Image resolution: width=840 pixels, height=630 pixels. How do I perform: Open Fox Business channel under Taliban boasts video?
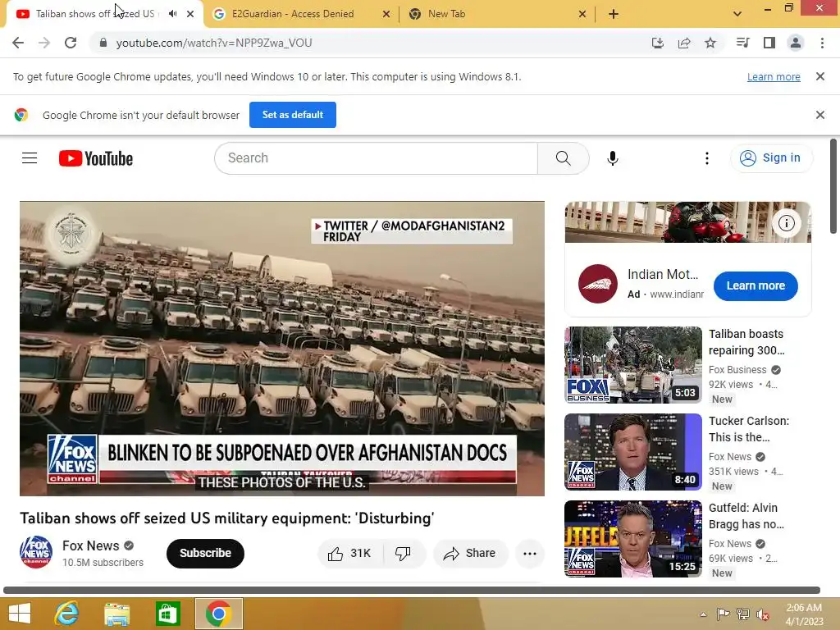pyautogui.click(x=737, y=370)
